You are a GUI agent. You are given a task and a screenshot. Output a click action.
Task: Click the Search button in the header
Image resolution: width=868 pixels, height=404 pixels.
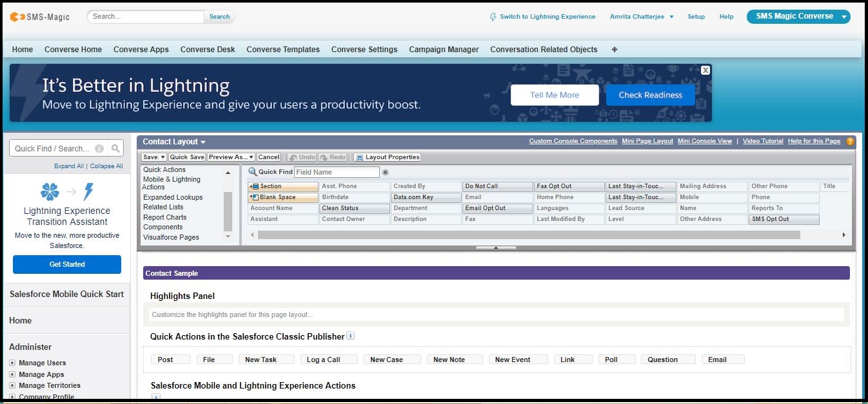(x=219, y=17)
